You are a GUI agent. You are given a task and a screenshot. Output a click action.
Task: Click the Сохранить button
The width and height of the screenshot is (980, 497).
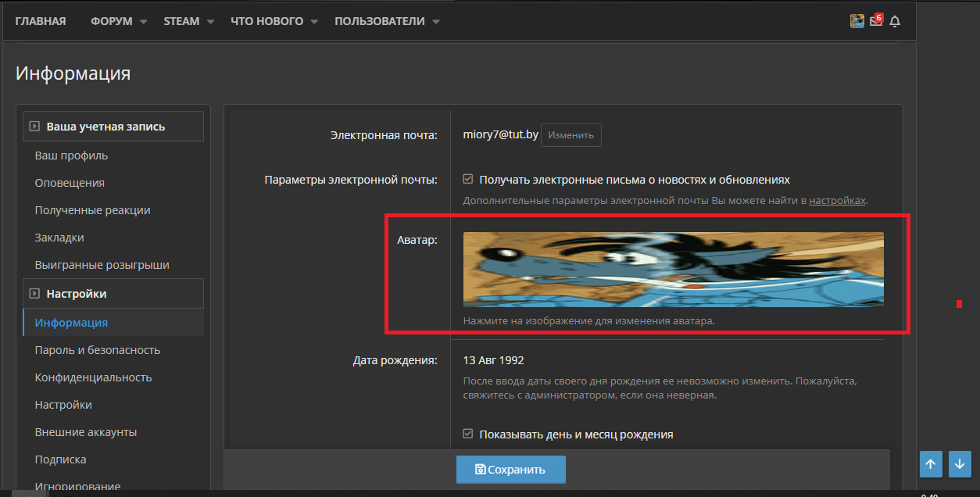[511, 470]
